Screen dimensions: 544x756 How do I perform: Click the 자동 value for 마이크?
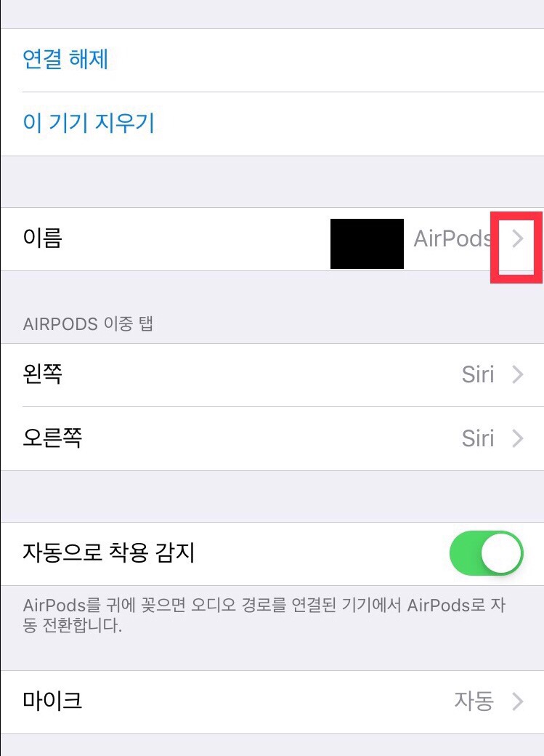click(474, 701)
